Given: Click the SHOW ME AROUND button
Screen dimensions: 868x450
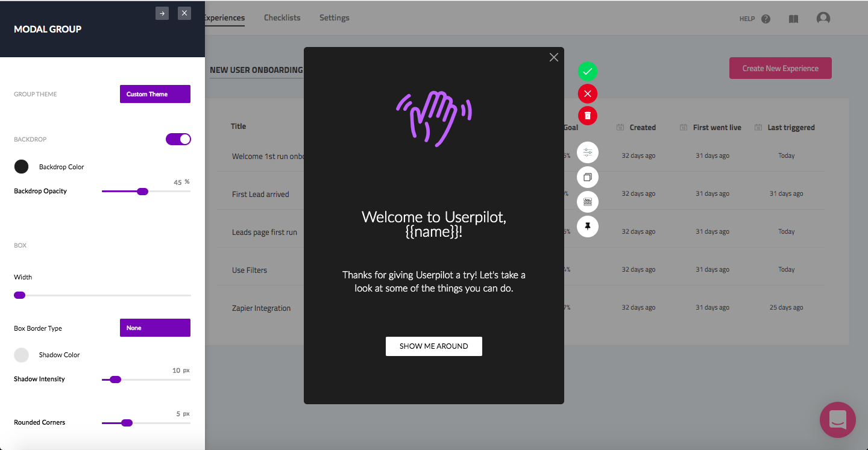Looking at the screenshot, I should point(434,346).
